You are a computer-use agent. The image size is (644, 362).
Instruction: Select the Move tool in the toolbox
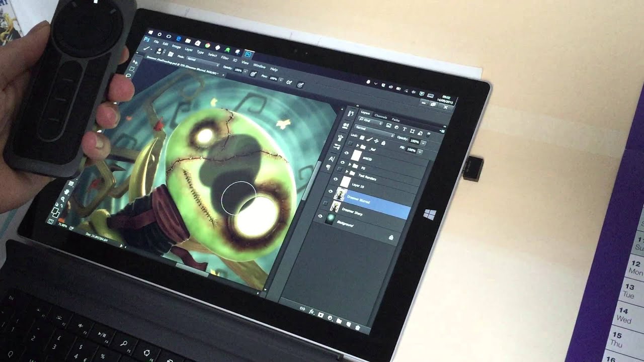click(134, 62)
